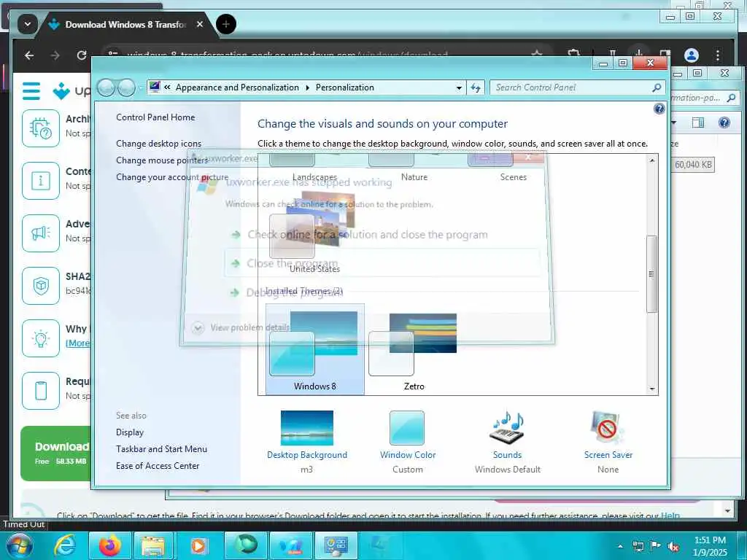Click theme list scroll up arrow
The image size is (747, 560).
pos(651,160)
